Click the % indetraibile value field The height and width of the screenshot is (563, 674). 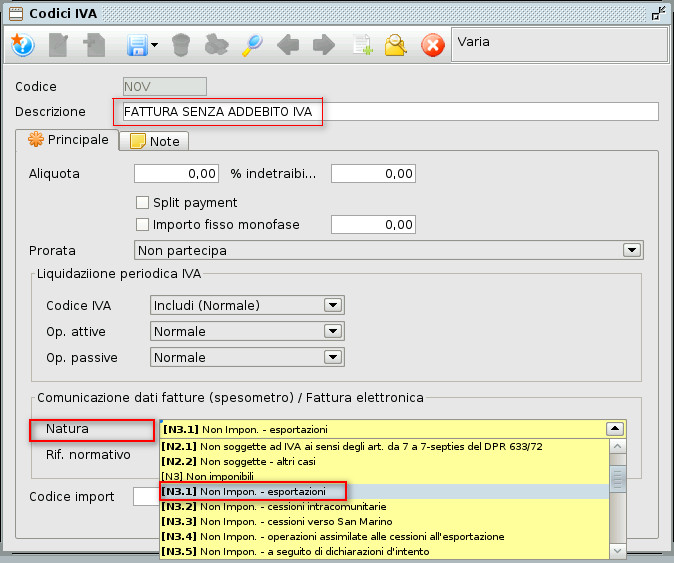click(x=373, y=174)
